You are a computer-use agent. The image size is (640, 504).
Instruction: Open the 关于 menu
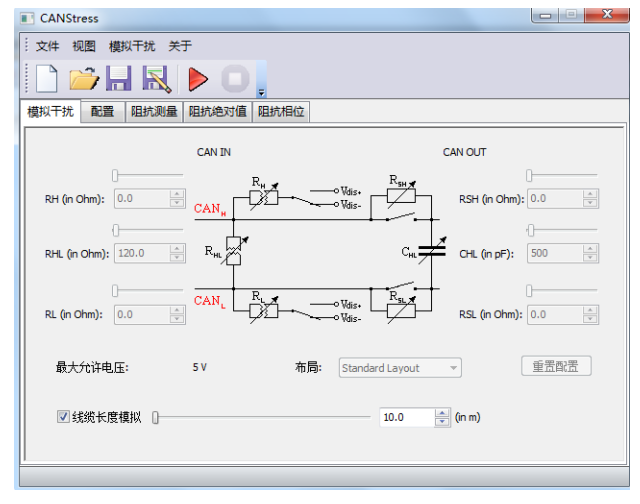(180, 46)
